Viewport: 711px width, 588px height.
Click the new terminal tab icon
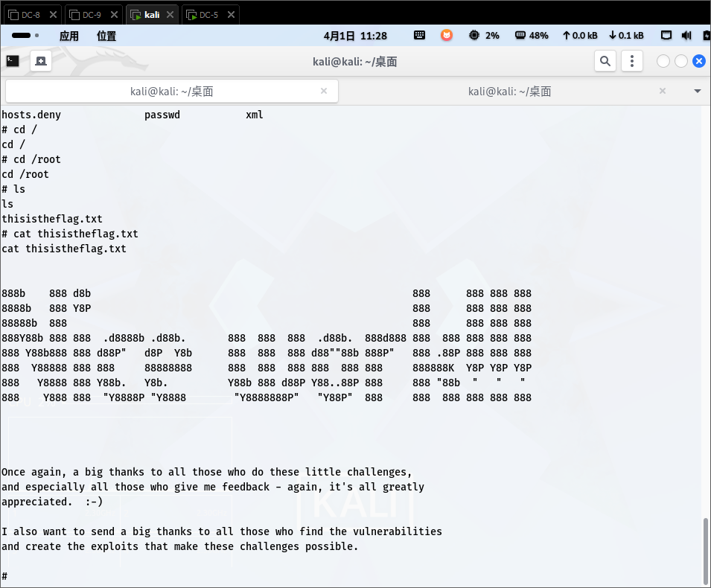tap(40, 61)
